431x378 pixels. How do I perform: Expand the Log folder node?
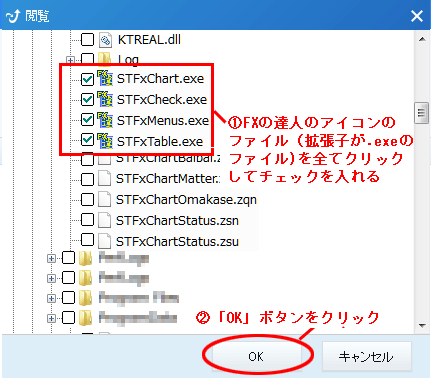[70, 60]
